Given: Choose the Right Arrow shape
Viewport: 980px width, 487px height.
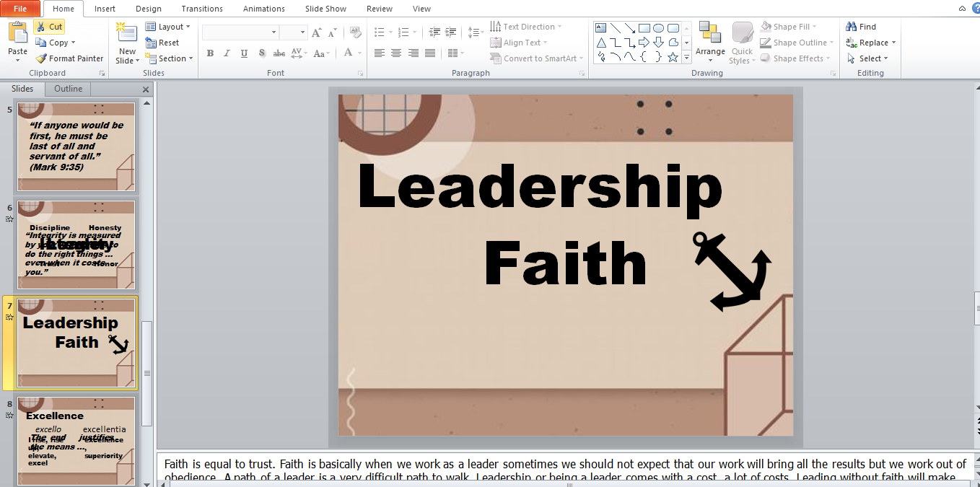Looking at the screenshot, I should click(x=644, y=43).
